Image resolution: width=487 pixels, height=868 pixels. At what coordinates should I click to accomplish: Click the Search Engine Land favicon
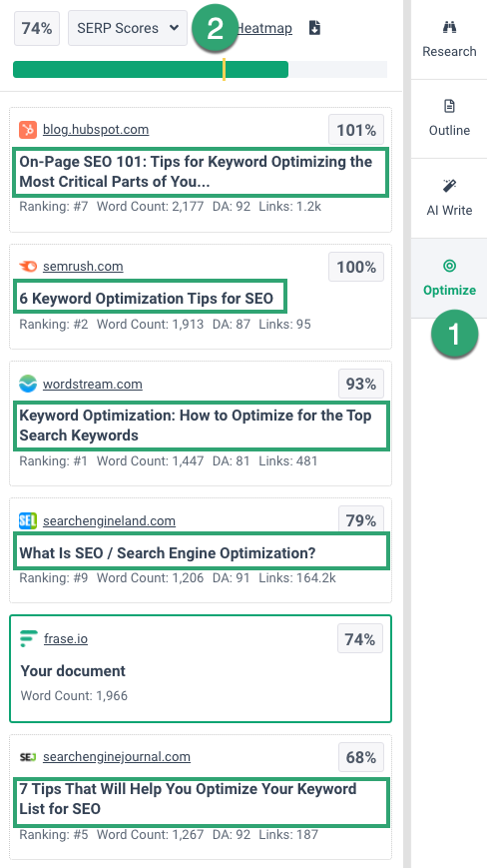coord(28,520)
